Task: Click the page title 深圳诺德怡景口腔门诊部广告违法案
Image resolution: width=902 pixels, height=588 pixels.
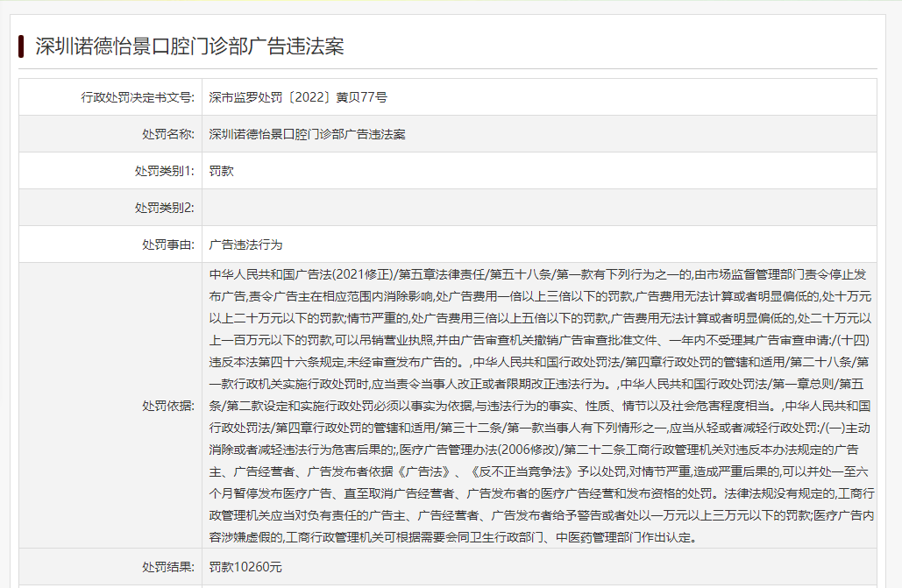Action: (189, 46)
